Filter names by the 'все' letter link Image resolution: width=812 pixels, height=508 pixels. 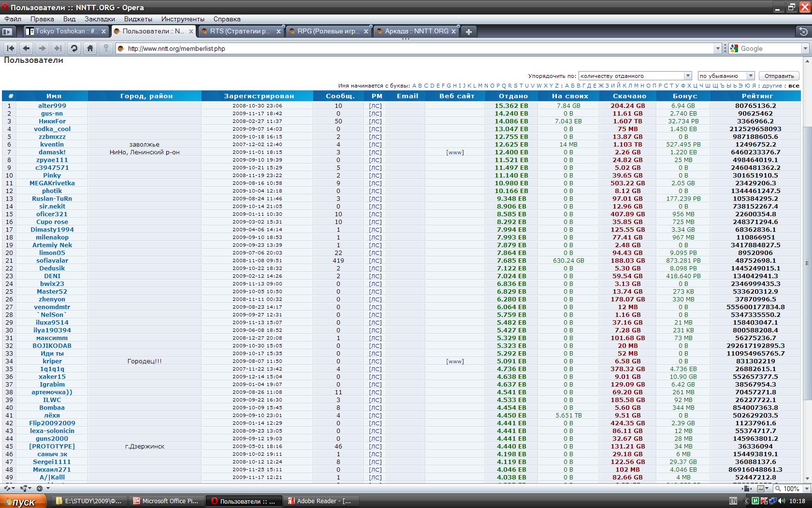[x=794, y=86]
